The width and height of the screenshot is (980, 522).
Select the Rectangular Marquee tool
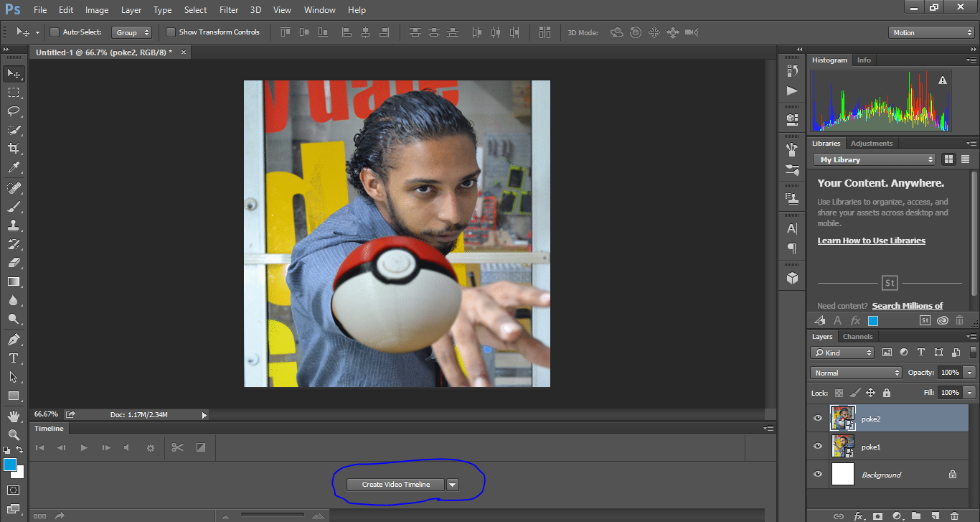click(x=14, y=93)
